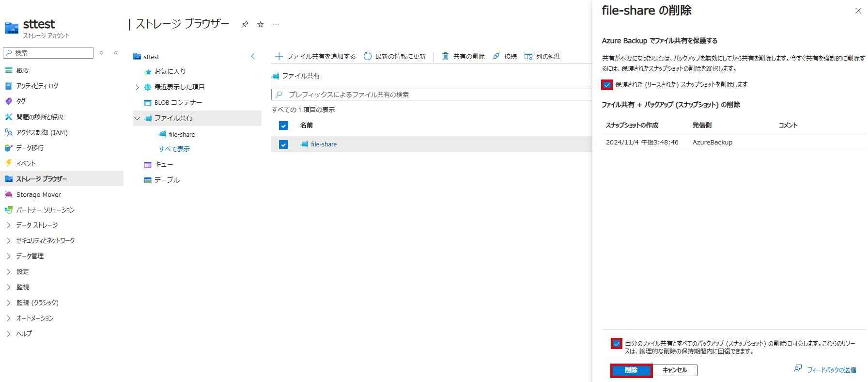Open 概要 overview icon in sidebar
The image size is (868, 382).
[x=9, y=70]
